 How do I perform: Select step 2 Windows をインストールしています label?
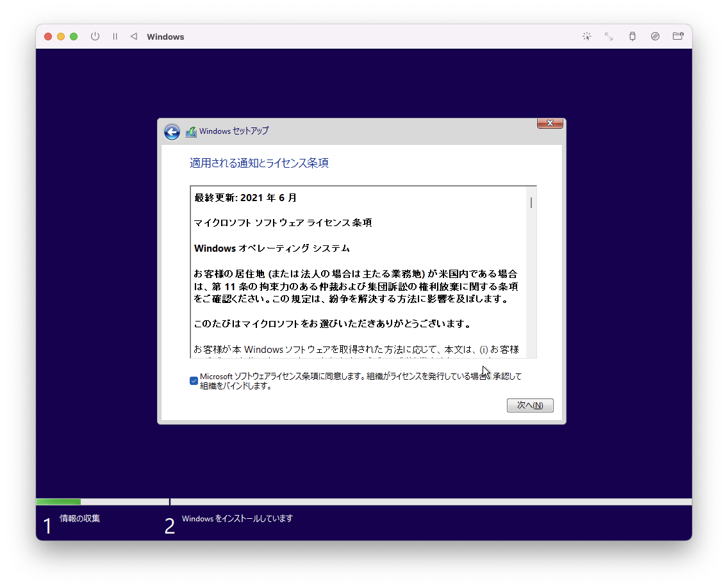click(237, 519)
